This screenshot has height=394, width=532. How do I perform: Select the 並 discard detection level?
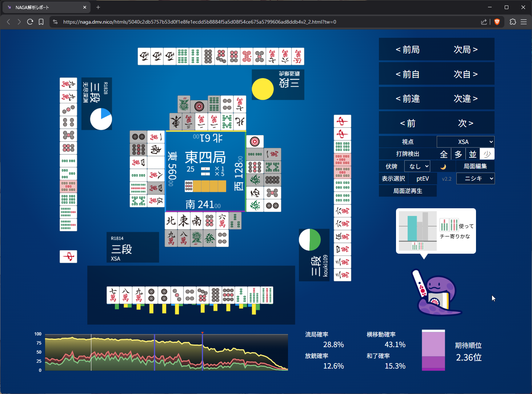pyautogui.click(x=473, y=154)
